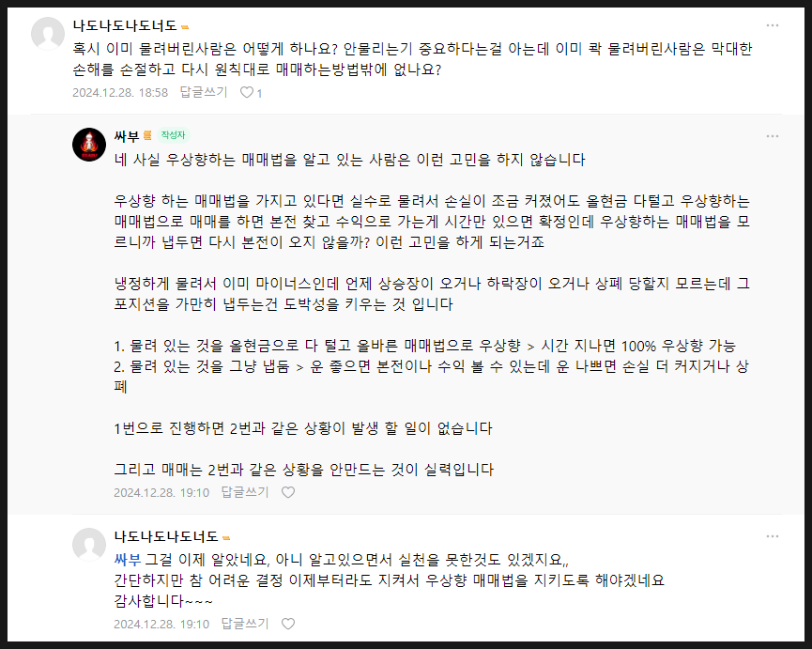Open more options menu on 싸부's reply

click(x=773, y=136)
